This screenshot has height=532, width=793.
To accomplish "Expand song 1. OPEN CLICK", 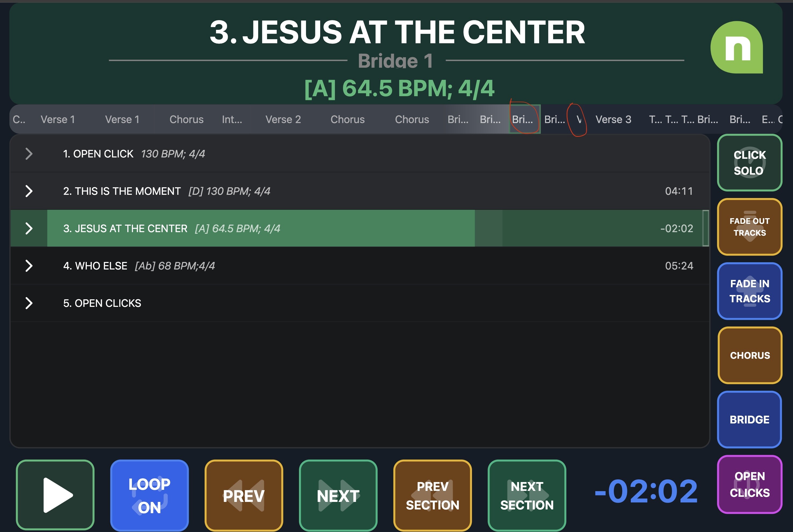I will (x=29, y=154).
